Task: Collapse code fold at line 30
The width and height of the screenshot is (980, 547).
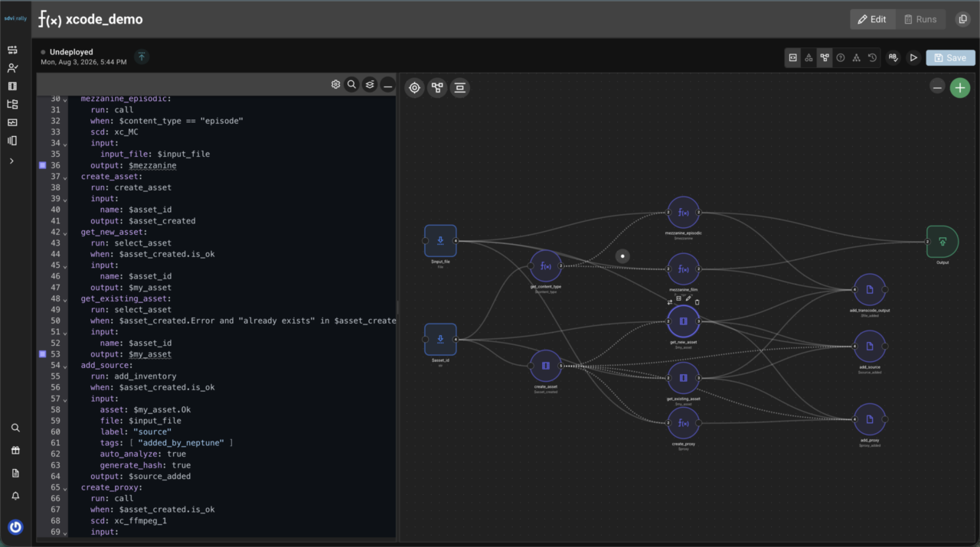Action: click(x=65, y=99)
